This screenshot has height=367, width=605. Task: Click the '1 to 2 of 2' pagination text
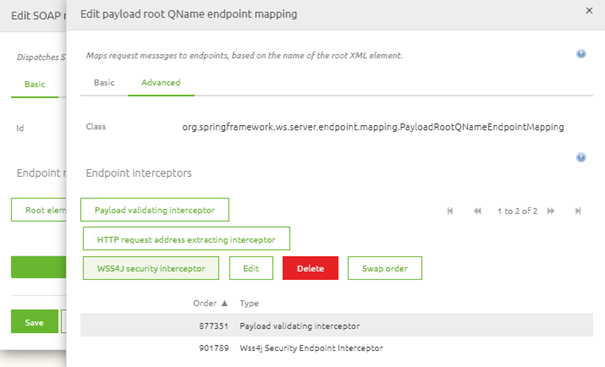(x=517, y=211)
